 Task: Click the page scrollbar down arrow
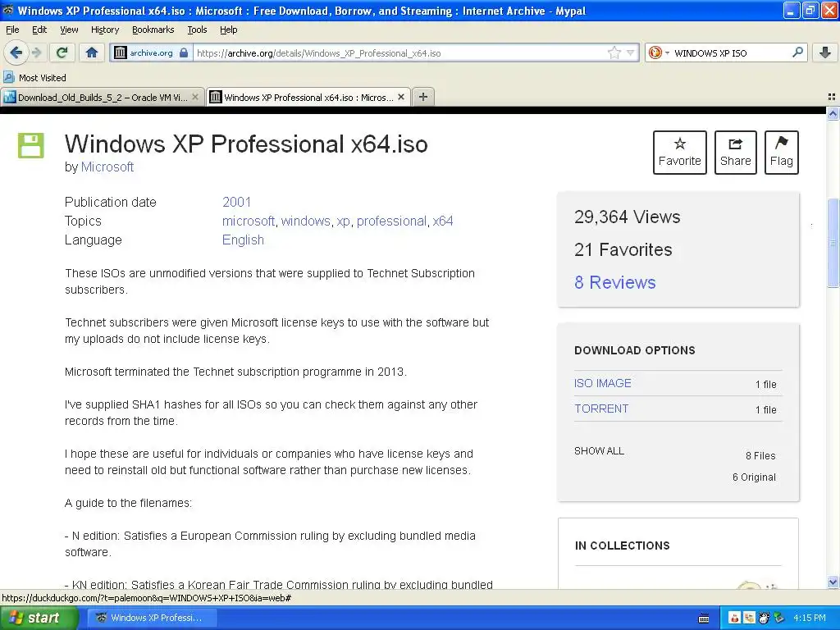833,582
